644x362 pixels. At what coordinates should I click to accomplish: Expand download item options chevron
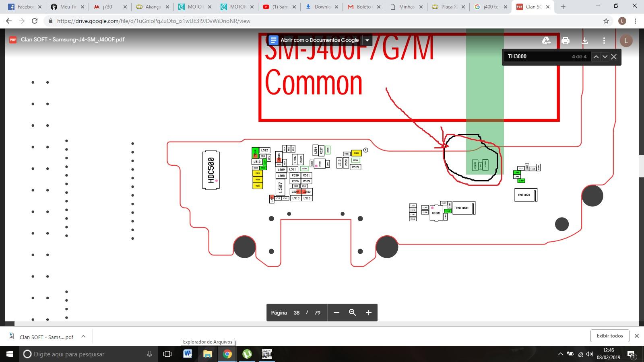click(x=83, y=337)
